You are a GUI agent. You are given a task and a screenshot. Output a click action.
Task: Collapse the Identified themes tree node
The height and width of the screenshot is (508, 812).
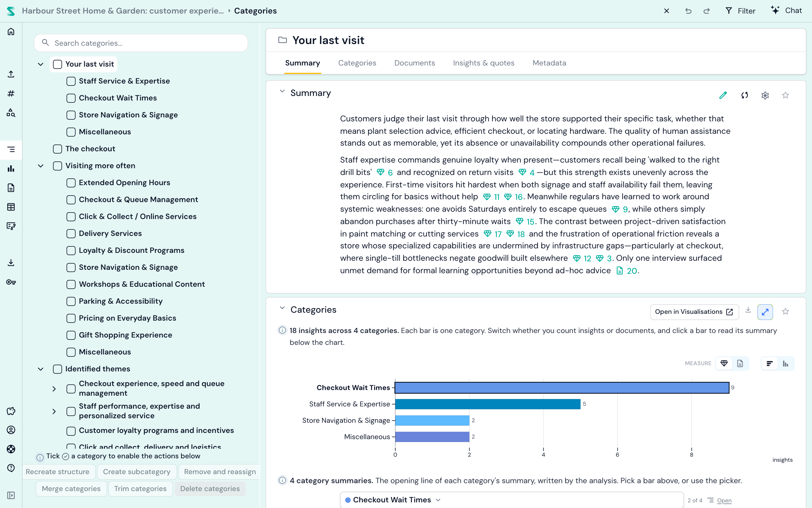pos(41,369)
